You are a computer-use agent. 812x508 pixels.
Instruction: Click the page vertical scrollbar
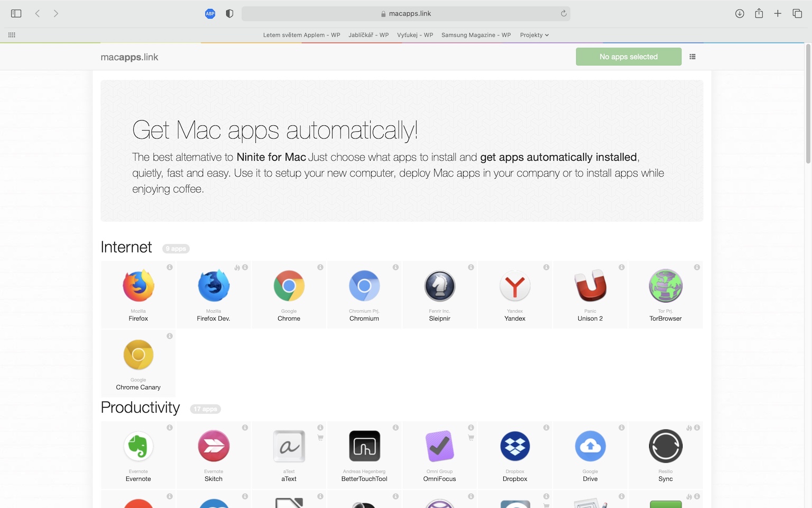coord(808,104)
